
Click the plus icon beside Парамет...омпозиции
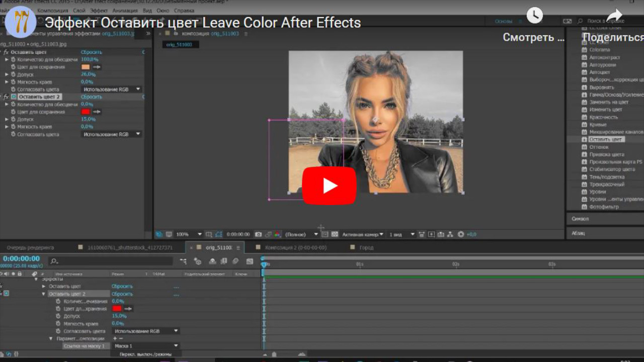pos(114,339)
